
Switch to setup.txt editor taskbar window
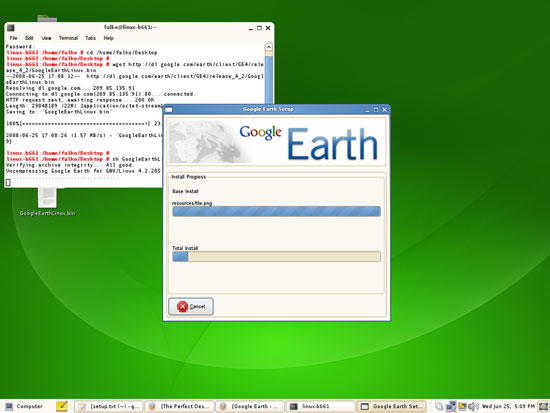click(109, 406)
